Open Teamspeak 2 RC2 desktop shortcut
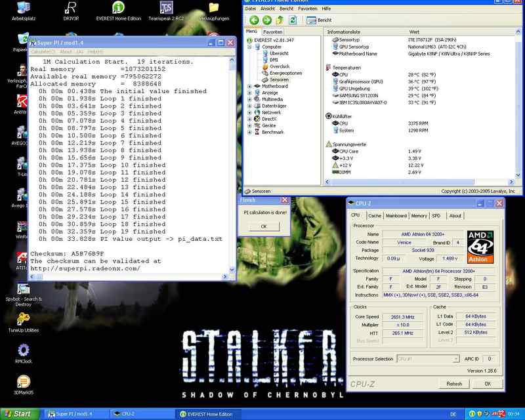The height and width of the screenshot is (420, 525). coord(166,11)
